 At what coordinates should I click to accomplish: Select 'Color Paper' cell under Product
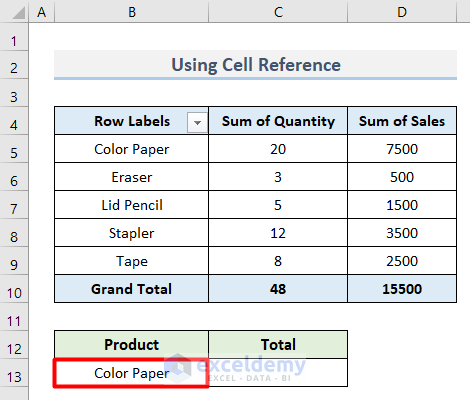(132, 373)
